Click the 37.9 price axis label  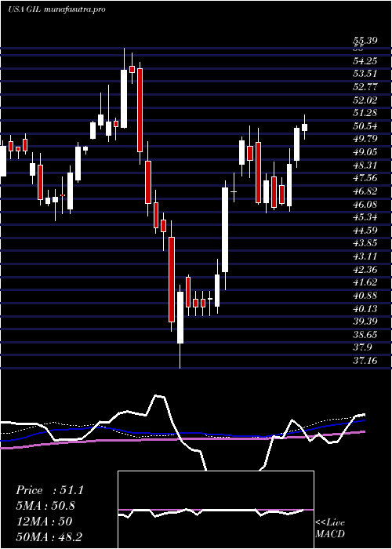[362, 347]
